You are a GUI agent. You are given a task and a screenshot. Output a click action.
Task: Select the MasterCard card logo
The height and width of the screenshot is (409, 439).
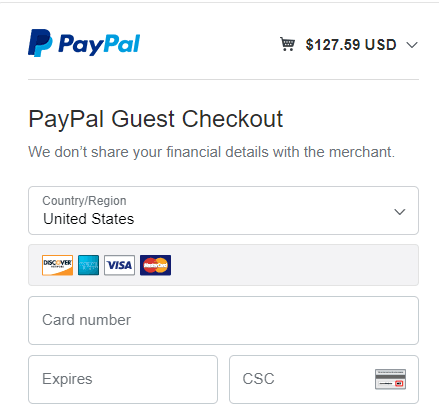coord(155,265)
